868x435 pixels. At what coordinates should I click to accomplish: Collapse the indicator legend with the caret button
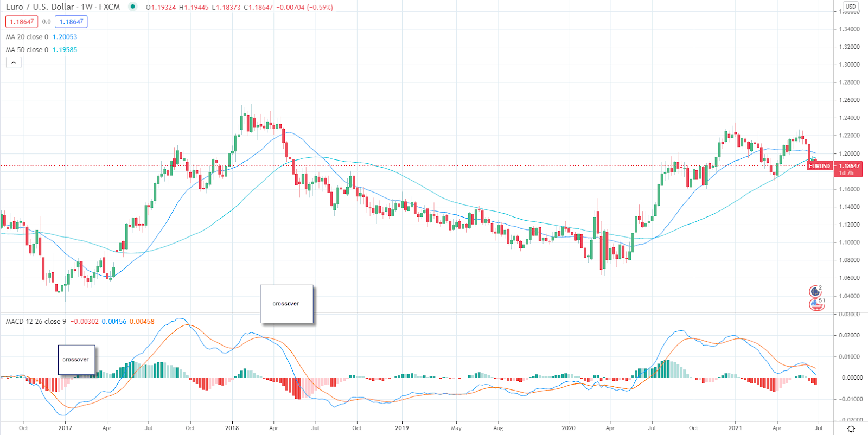tap(14, 63)
